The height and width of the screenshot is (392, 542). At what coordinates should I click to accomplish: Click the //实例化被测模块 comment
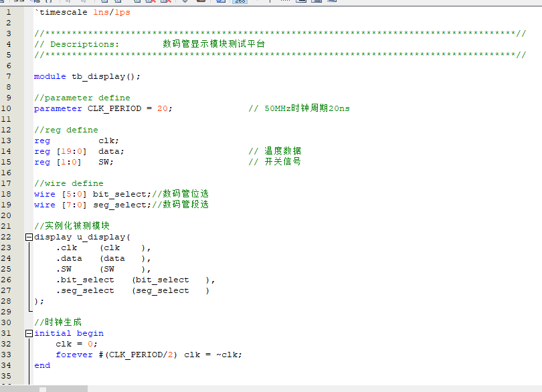click(x=72, y=226)
